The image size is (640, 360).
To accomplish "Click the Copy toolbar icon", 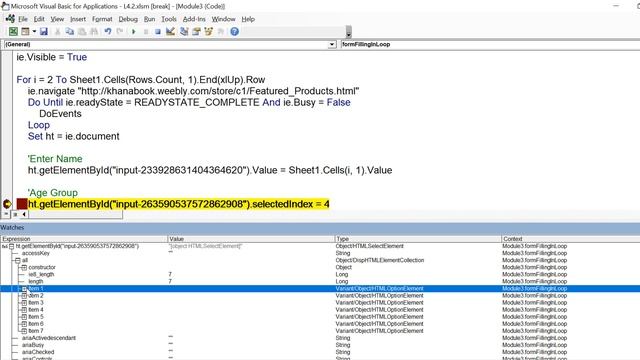I will click(x=70, y=31).
